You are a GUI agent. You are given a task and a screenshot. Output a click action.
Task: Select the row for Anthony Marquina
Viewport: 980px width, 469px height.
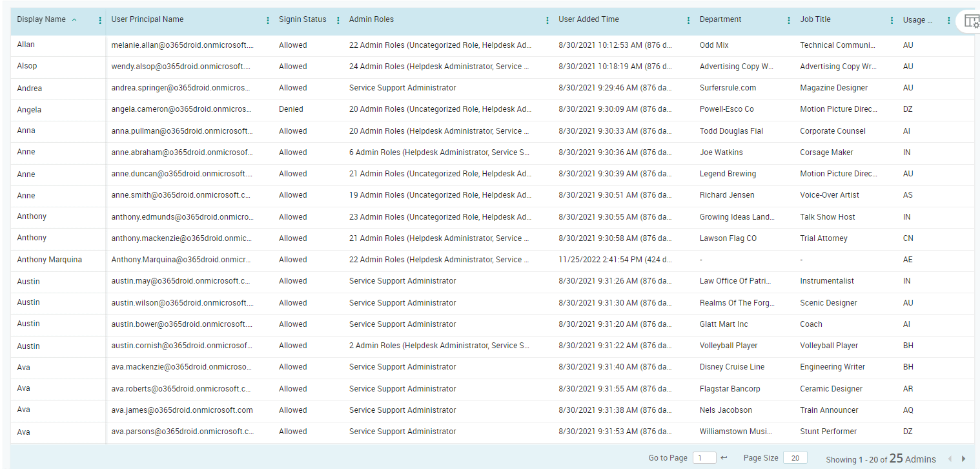(x=48, y=259)
